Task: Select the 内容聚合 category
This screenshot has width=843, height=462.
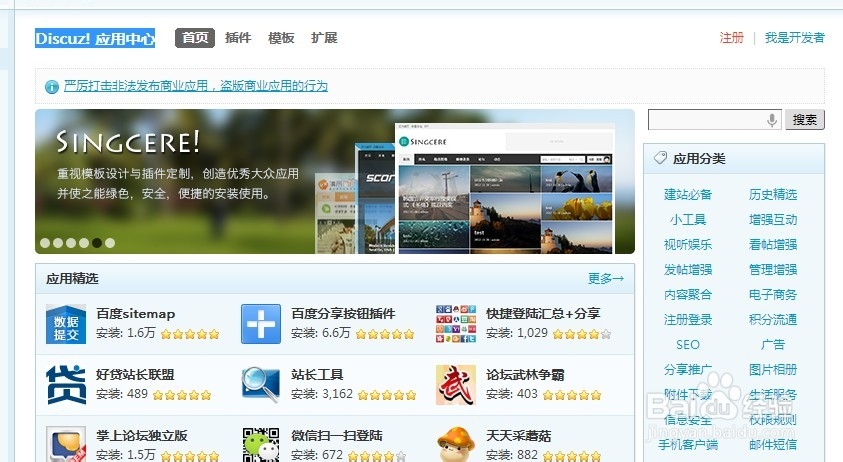Action: pos(688,295)
